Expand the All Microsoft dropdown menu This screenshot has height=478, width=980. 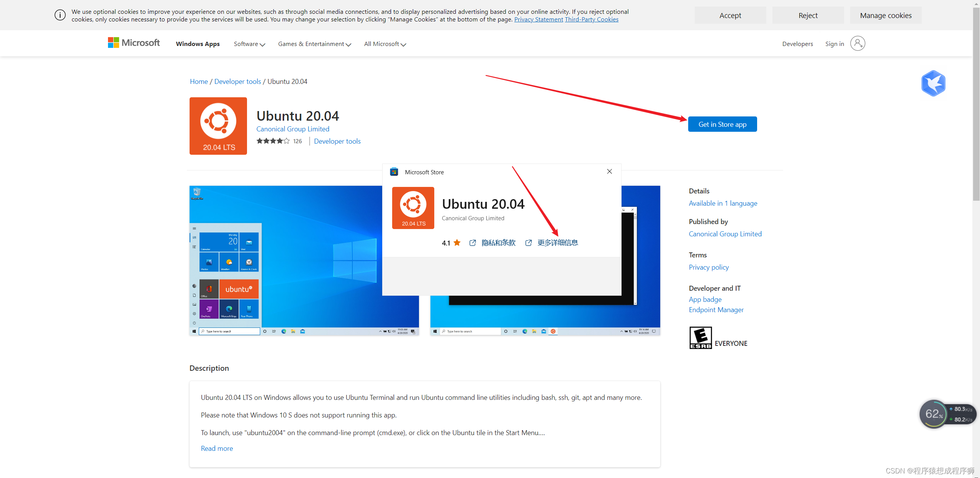point(385,44)
